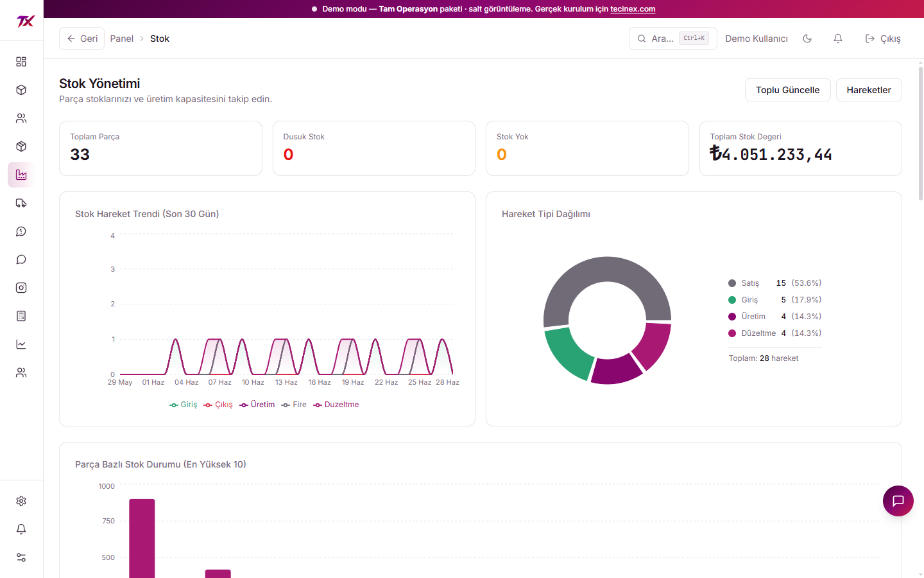924x578 pixels.
Task: Click the page's vertical scrollbar thumb
Action: [x=921, y=133]
